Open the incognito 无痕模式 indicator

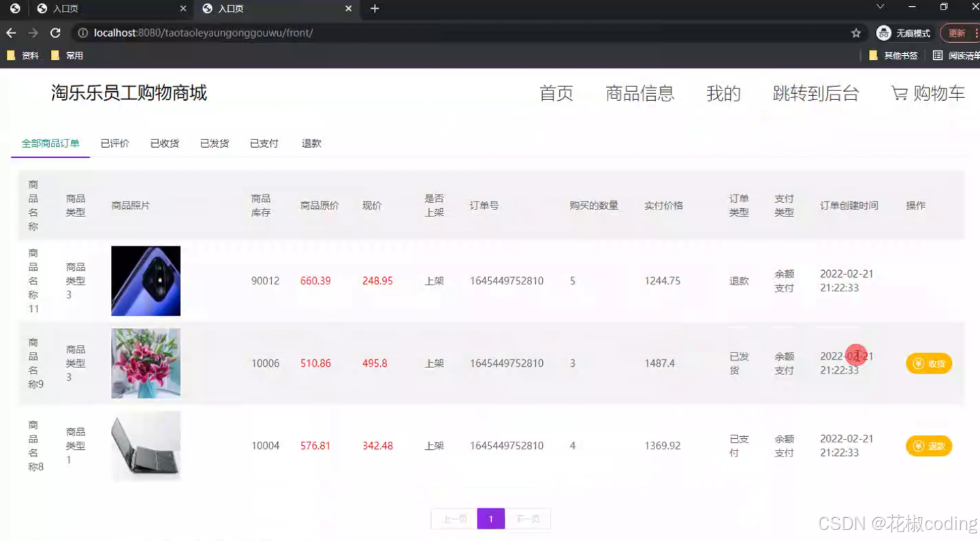click(904, 33)
